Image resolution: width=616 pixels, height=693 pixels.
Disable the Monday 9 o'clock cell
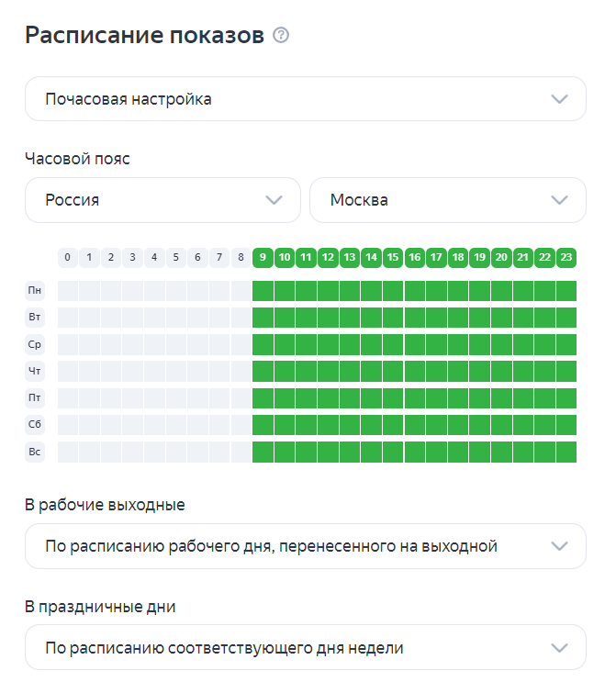(x=263, y=291)
